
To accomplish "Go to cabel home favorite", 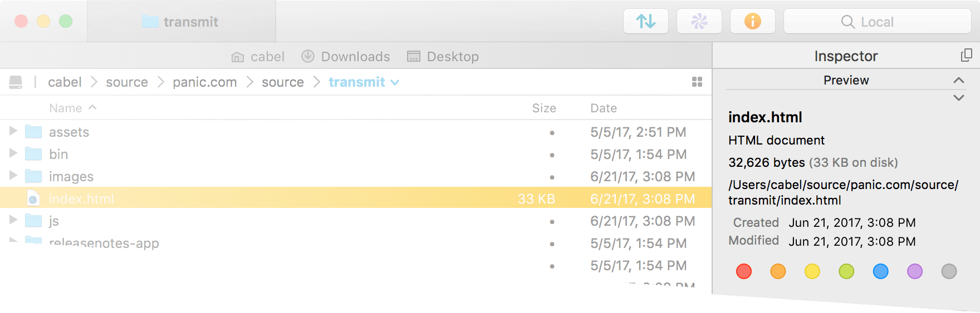I will coord(258,57).
